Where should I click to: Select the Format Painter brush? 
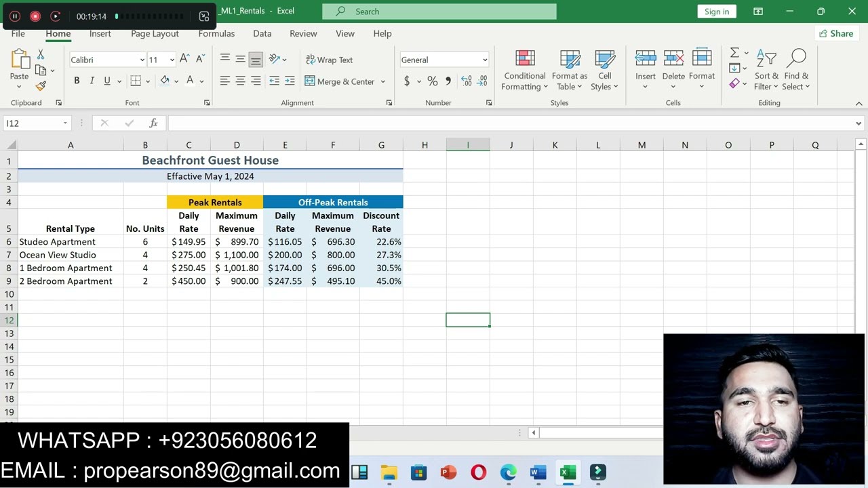tap(41, 86)
